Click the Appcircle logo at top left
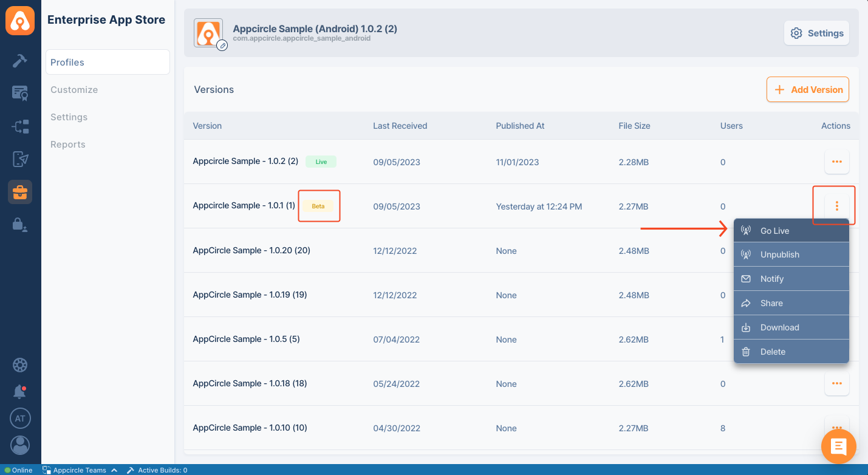 (20, 20)
